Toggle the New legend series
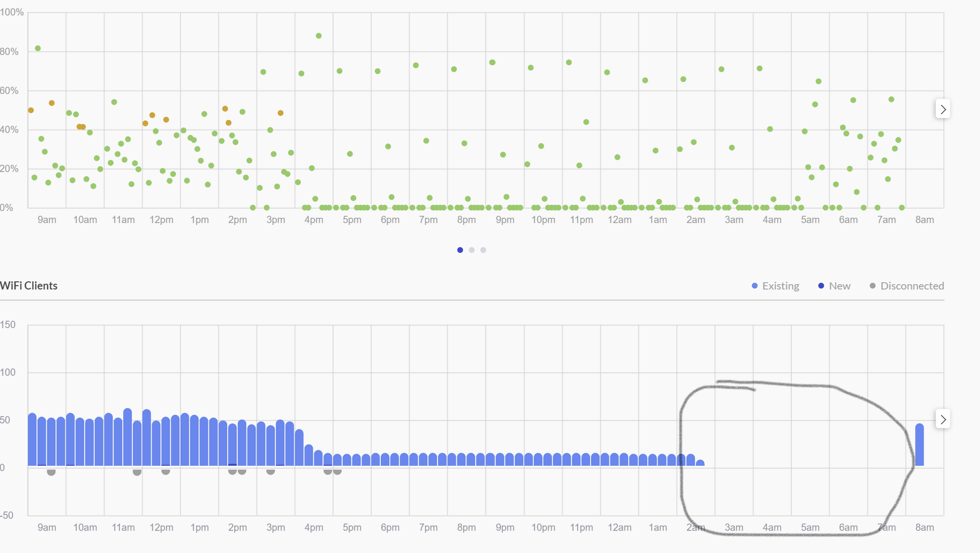The width and height of the screenshot is (980, 553). pos(834,286)
